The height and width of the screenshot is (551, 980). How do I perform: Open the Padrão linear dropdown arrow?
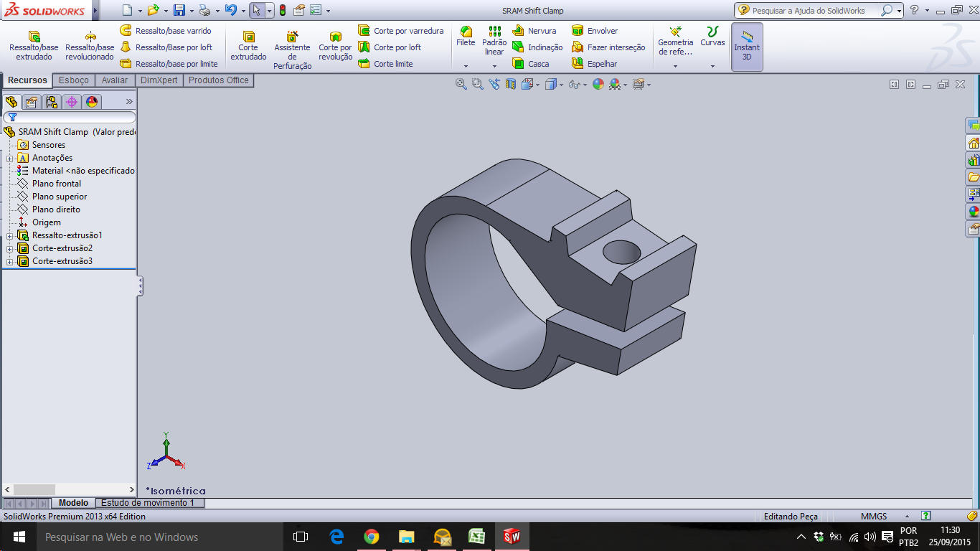(x=494, y=66)
